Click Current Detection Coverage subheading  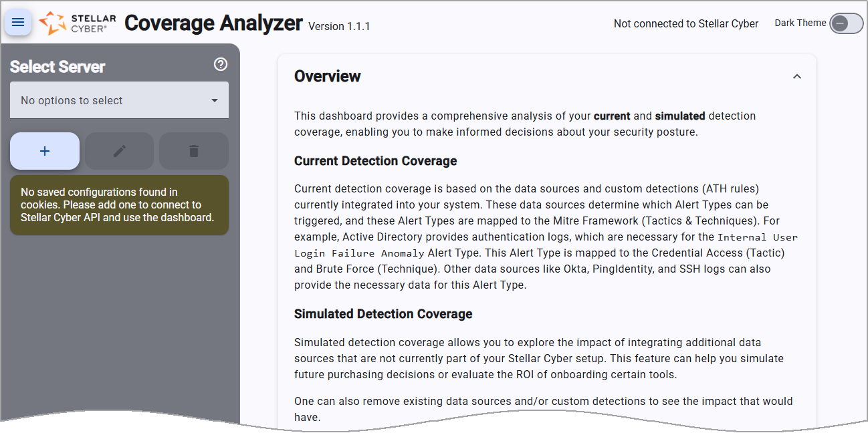click(375, 160)
